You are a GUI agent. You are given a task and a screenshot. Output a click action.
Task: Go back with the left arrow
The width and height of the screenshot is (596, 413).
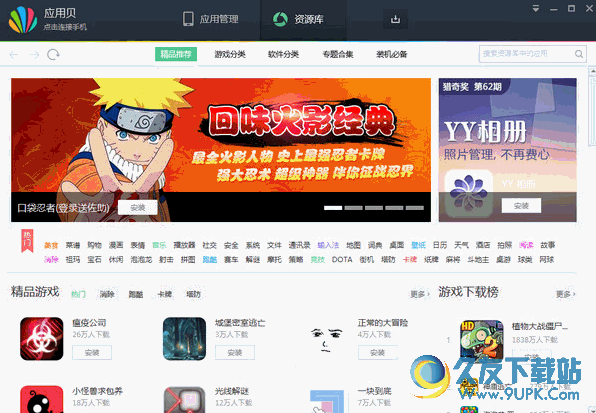[x=14, y=55]
